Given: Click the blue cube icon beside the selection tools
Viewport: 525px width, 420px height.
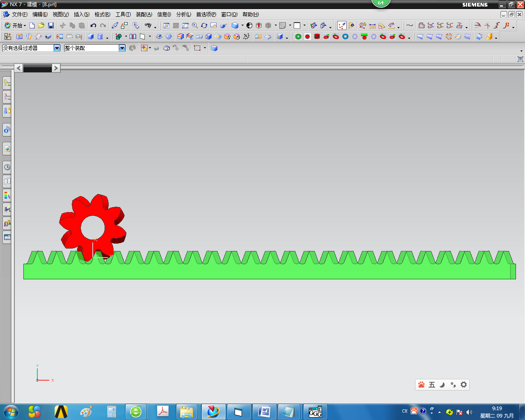Looking at the screenshot, I should (214, 48).
